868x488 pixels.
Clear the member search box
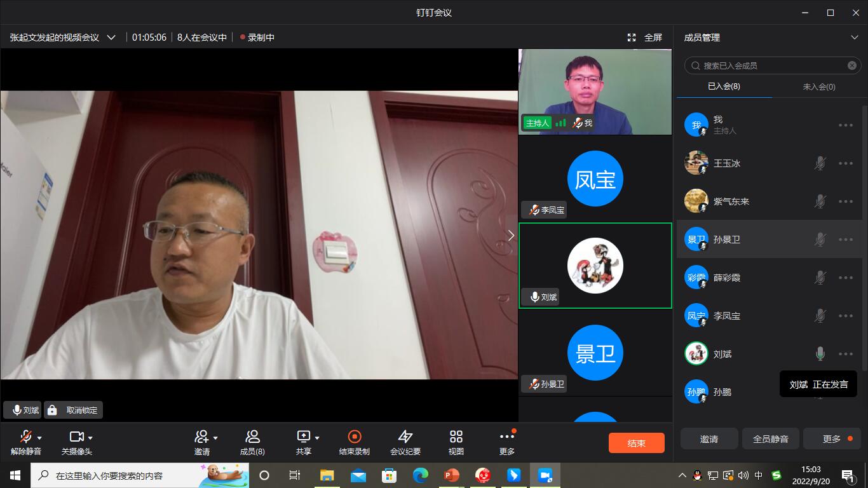click(852, 65)
